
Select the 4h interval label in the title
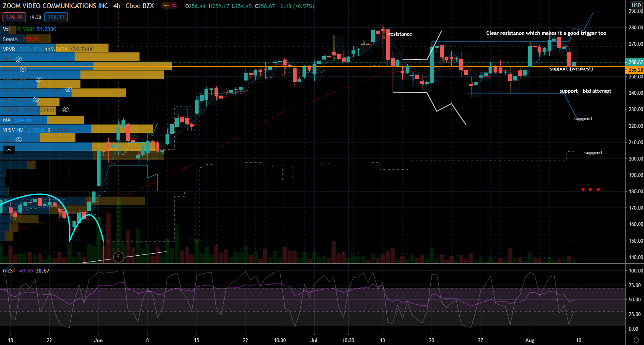tap(117, 6)
